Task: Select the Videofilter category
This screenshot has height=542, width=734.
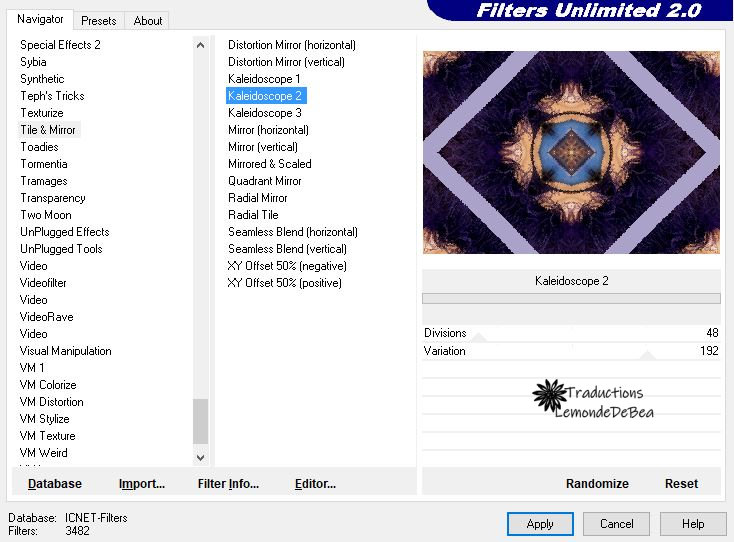Action: tap(43, 283)
